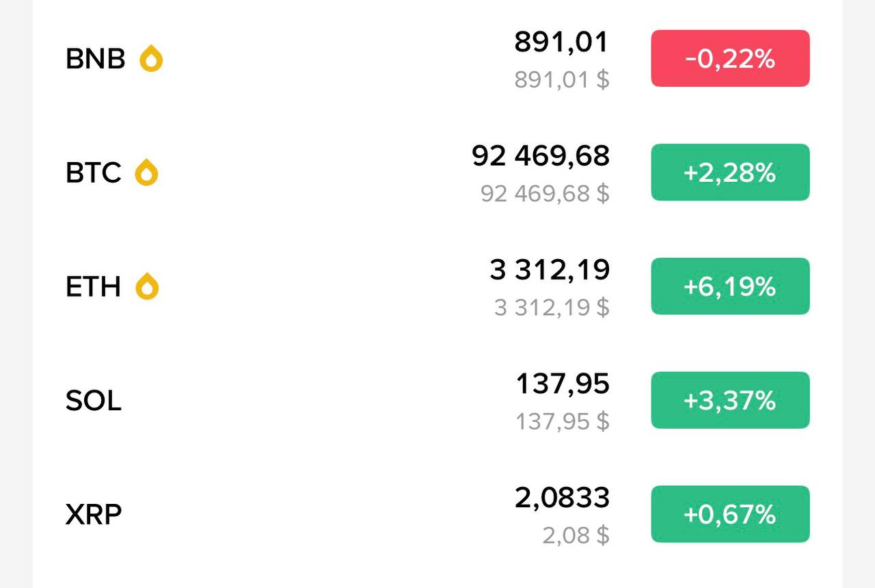
Task: Click the +3,37% change badge for SOL
Action: pyautogui.click(x=730, y=400)
